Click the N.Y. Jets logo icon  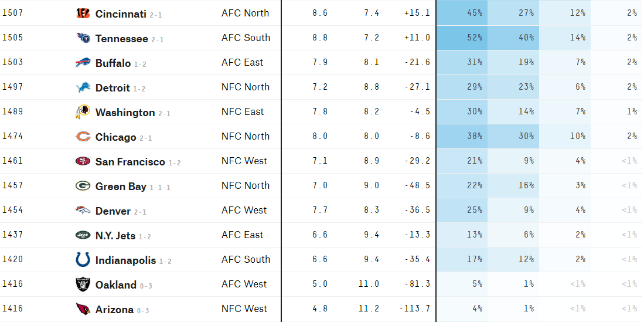(83, 235)
